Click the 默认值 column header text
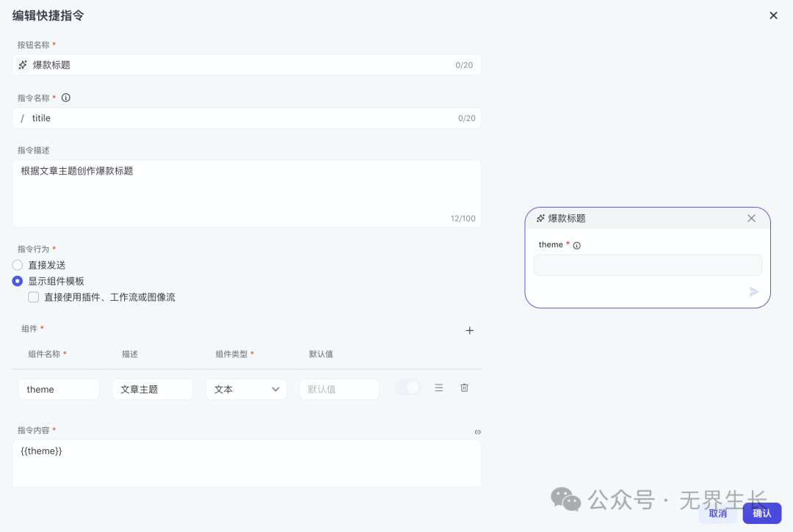The width and height of the screenshot is (793, 532). coord(321,354)
